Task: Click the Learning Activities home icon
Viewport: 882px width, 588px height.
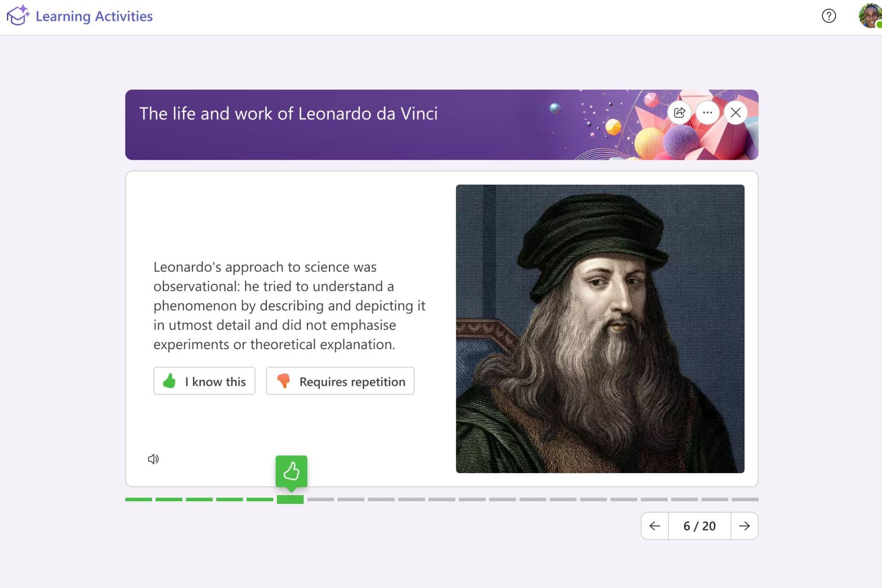Action: tap(17, 16)
